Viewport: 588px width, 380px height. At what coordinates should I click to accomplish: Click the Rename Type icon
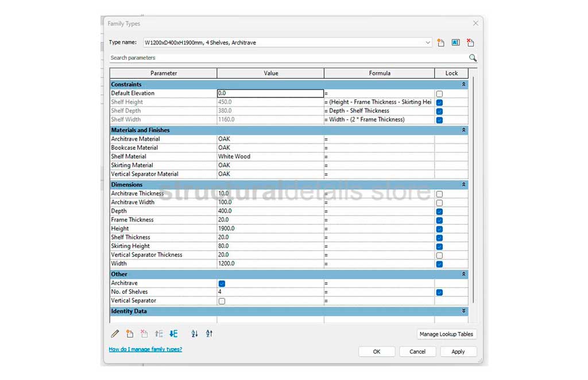[x=455, y=42]
